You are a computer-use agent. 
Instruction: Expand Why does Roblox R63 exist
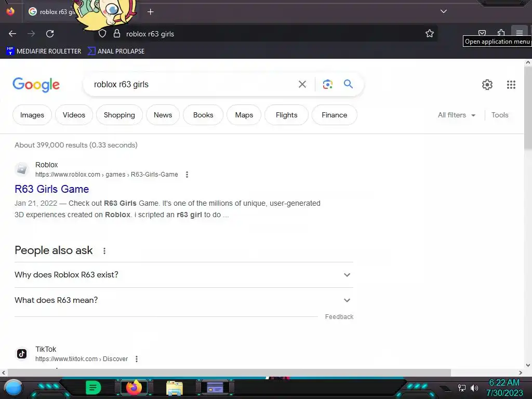[184, 275]
